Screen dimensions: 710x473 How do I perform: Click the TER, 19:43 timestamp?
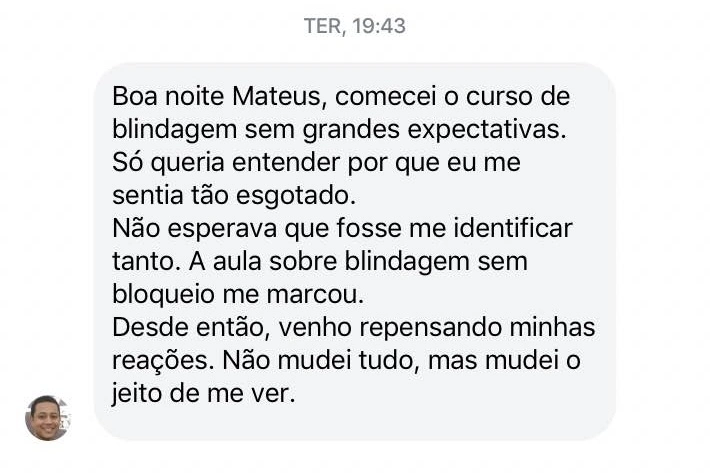tap(355, 27)
